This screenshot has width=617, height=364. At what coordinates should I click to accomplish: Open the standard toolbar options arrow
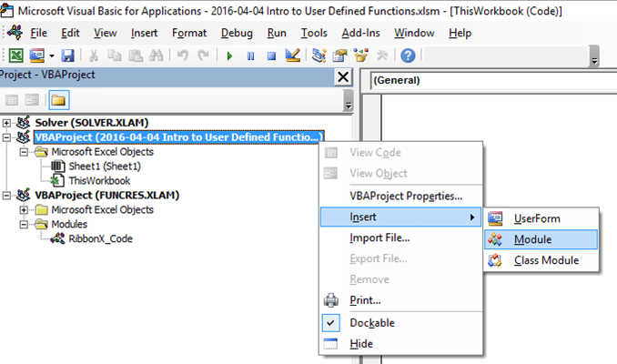click(x=594, y=56)
